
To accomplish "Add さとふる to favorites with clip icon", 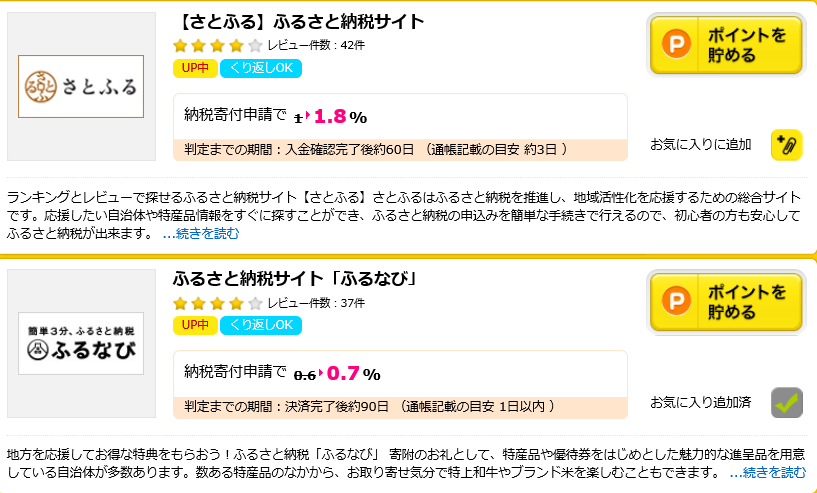I will pyautogui.click(x=786, y=144).
